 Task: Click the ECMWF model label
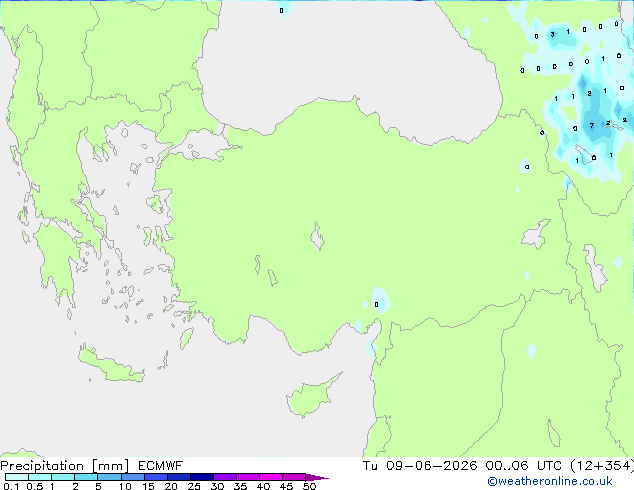pyautogui.click(x=161, y=466)
